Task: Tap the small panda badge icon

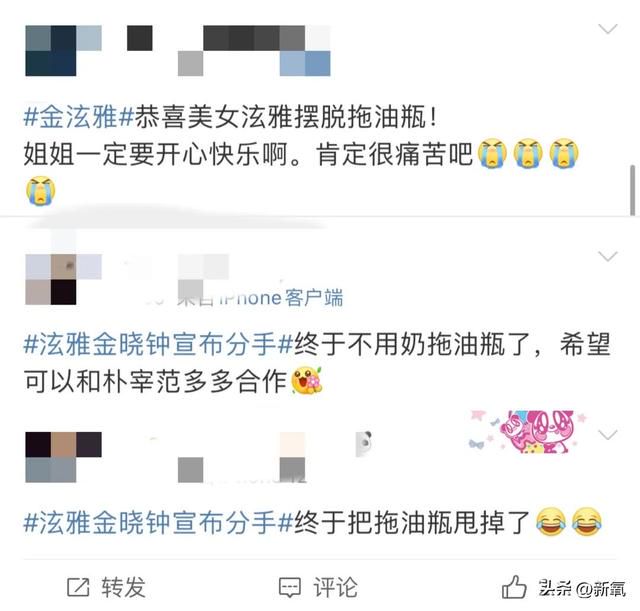Action: pyautogui.click(x=364, y=443)
